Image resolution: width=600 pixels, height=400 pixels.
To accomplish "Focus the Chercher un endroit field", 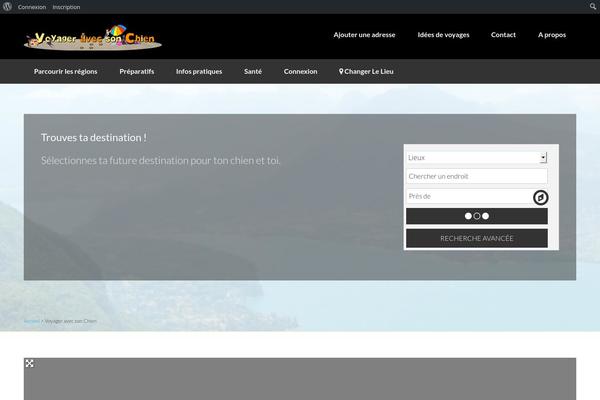I will [x=476, y=176].
